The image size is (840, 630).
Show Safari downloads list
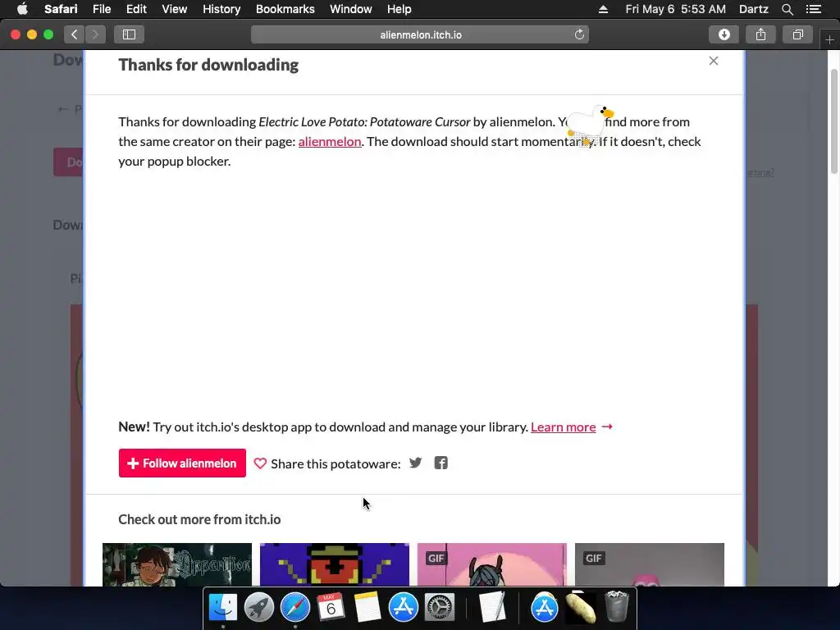pos(724,34)
